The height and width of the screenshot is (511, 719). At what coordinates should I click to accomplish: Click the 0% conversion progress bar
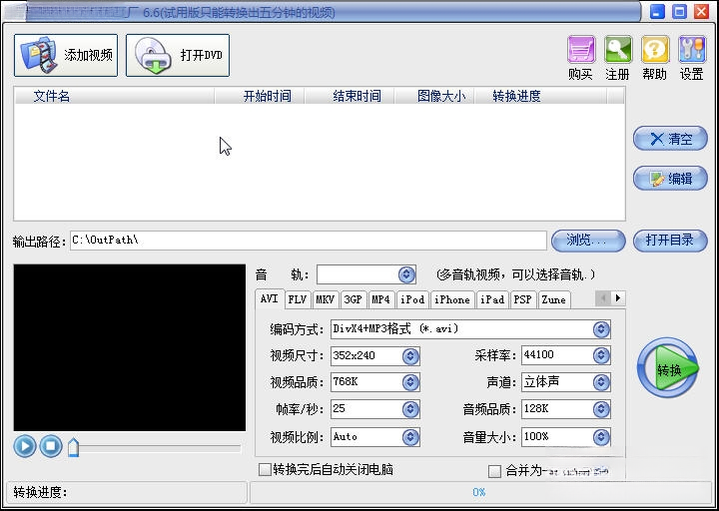(481, 492)
